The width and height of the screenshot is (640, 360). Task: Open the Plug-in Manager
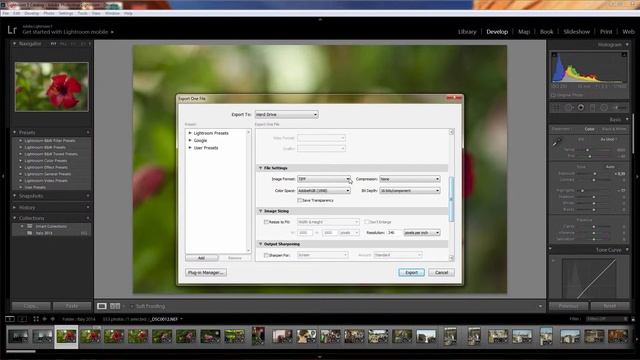[206, 273]
